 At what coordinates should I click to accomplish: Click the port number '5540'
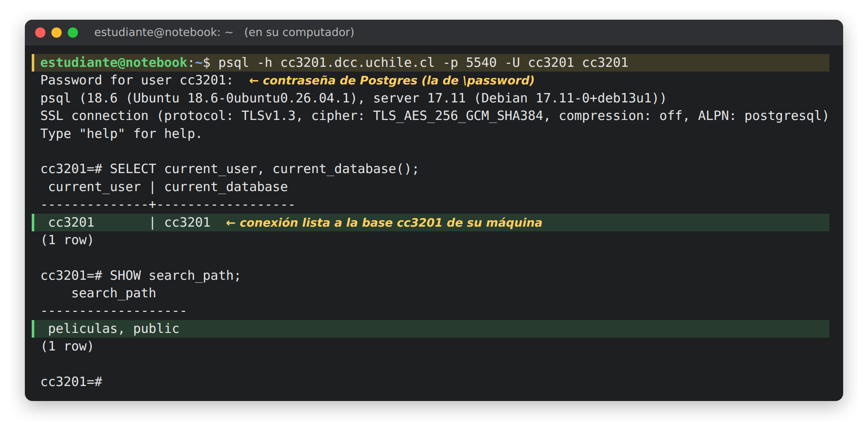(x=481, y=63)
